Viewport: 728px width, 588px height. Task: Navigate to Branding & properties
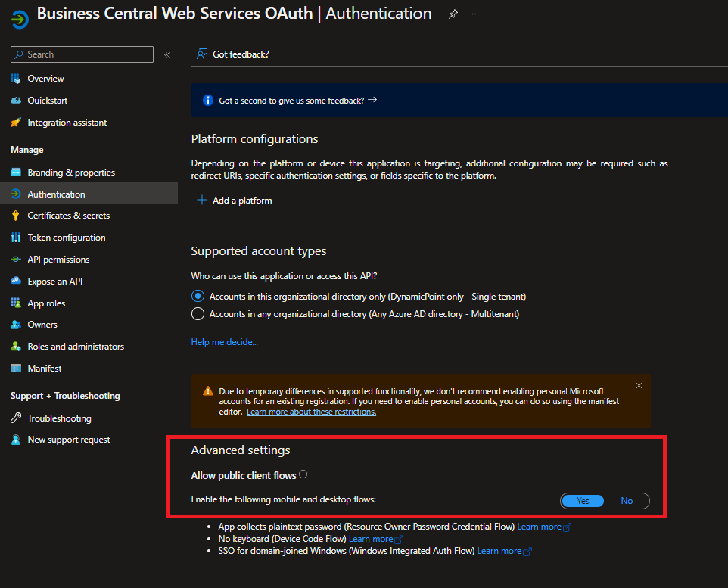pyautogui.click(x=71, y=173)
